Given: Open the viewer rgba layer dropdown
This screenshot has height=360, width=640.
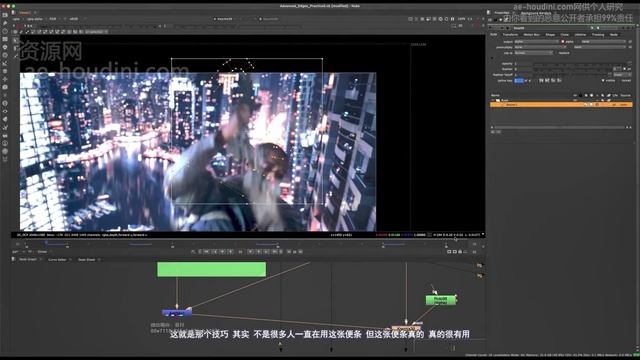Looking at the screenshot, I should click(18, 19).
